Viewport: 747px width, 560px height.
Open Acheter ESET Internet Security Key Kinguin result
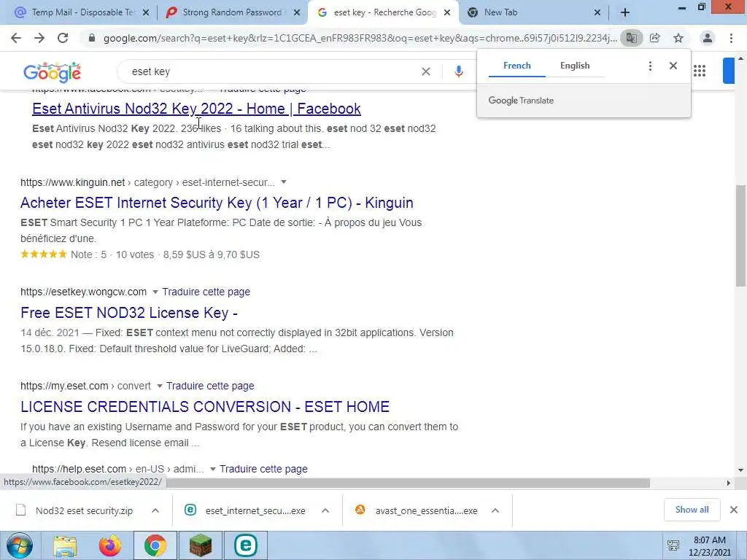217,203
